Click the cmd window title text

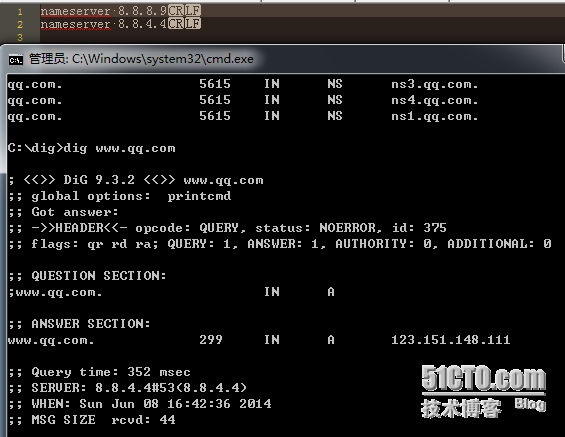141,59
